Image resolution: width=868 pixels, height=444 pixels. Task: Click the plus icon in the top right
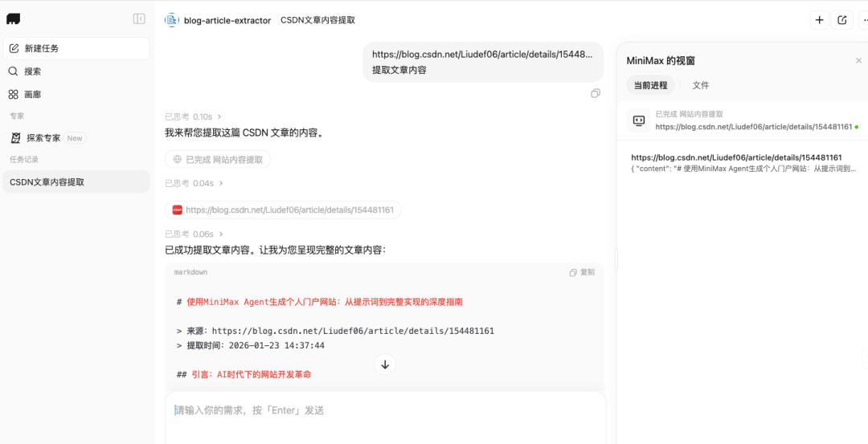819,20
